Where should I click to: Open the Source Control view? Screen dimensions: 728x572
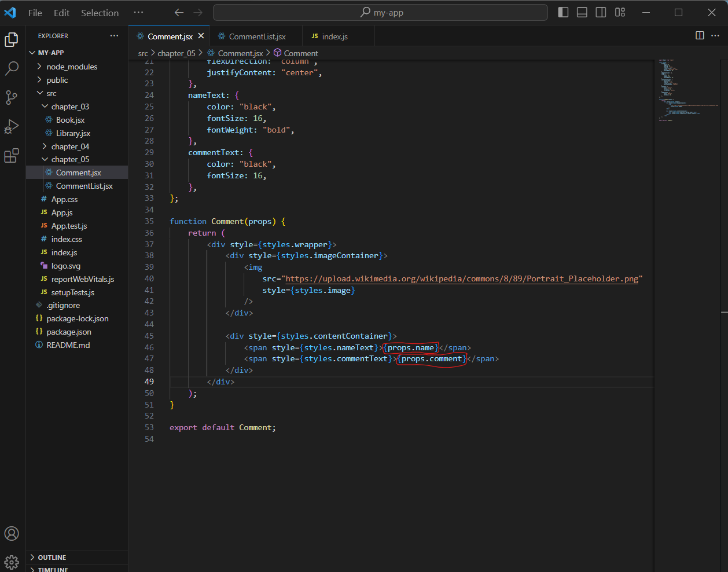click(12, 97)
